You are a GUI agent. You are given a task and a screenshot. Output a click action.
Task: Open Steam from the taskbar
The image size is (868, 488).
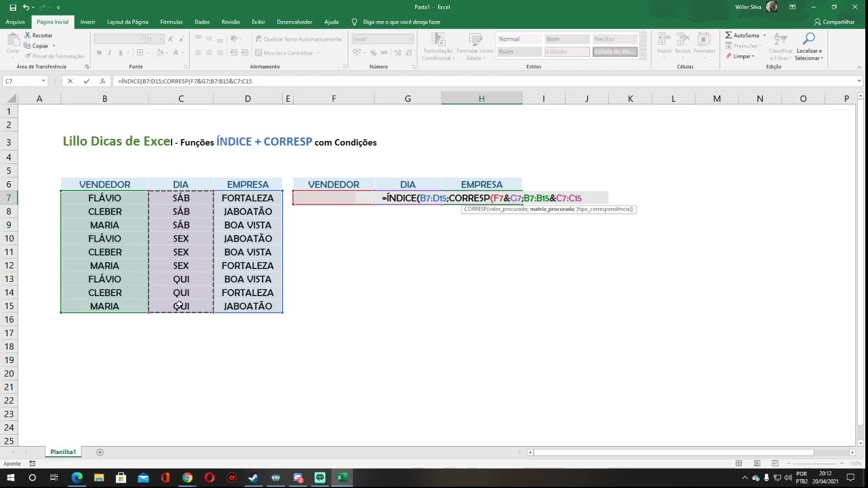coord(254,478)
